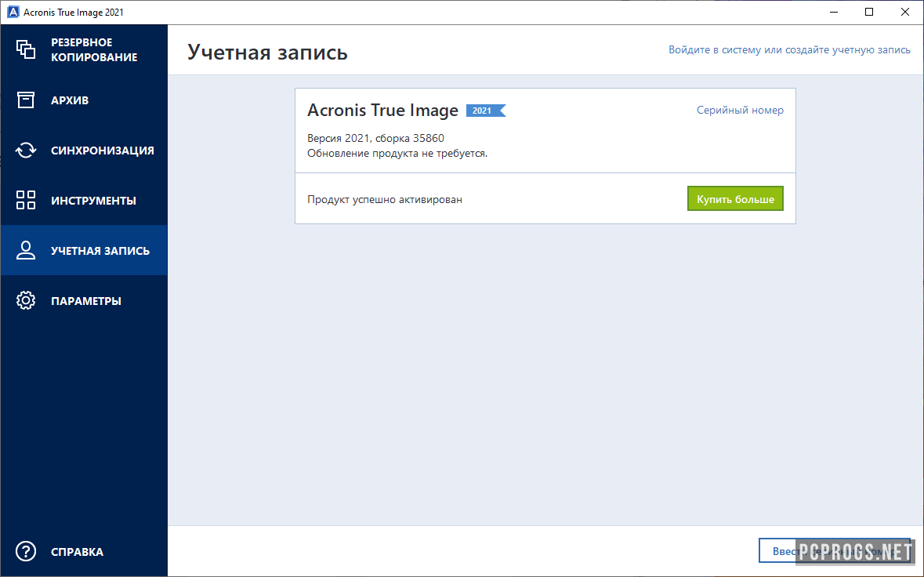924x577 pixels.
Task: Close the Acronis True Image window
Action: click(905, 12)
